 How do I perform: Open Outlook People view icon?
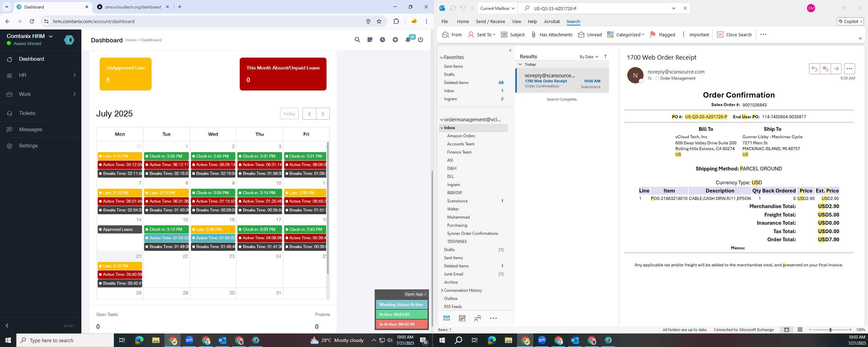pos(477,318)
